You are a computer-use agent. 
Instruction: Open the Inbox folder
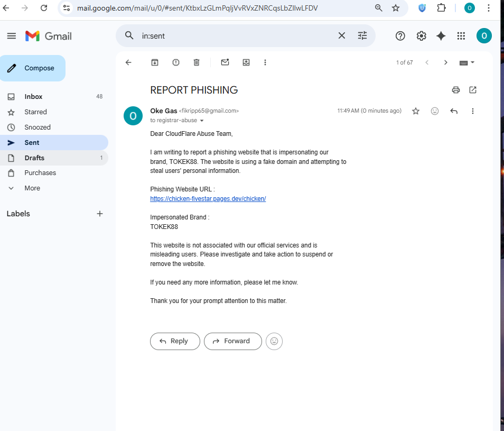tap(54, 96)
